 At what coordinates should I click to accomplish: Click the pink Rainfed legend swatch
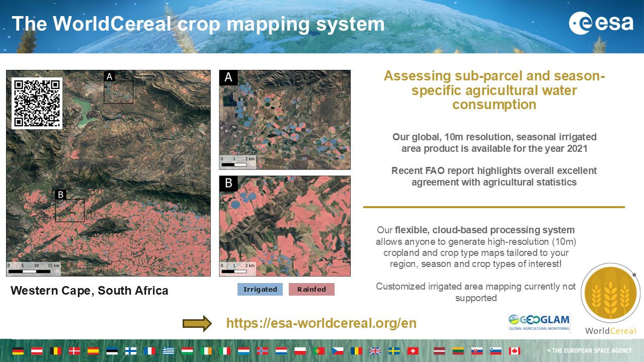point(311,290)
